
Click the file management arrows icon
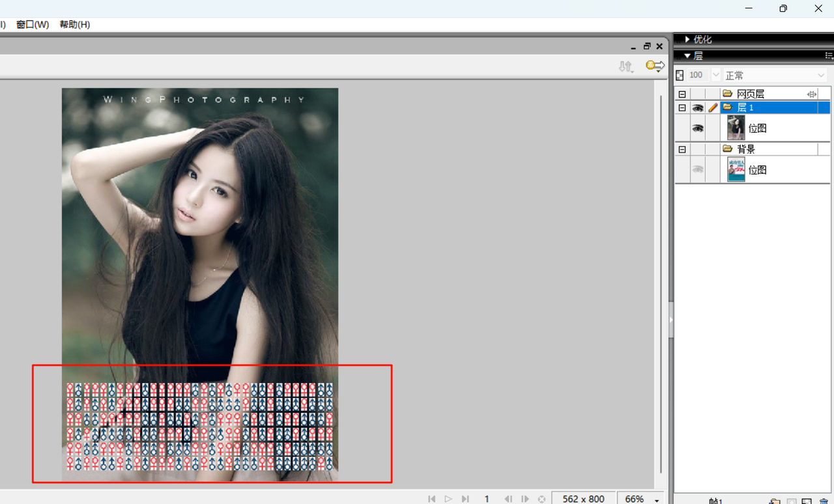(625, 66)
